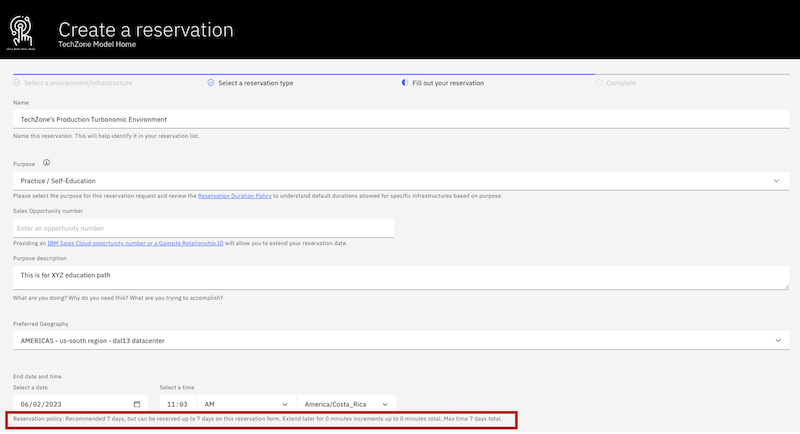Click into the reservation Name field
The height and width of the screenshot is (434, 800).
coord(401,119)
